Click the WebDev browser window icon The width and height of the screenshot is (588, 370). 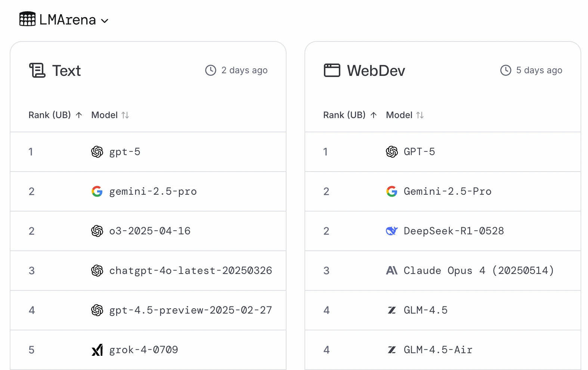(x=332, y=70)
